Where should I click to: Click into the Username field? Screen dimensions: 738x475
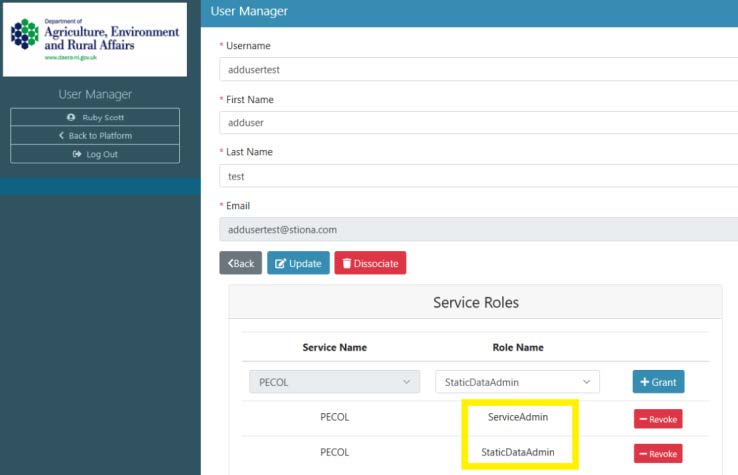click(478, 69)
